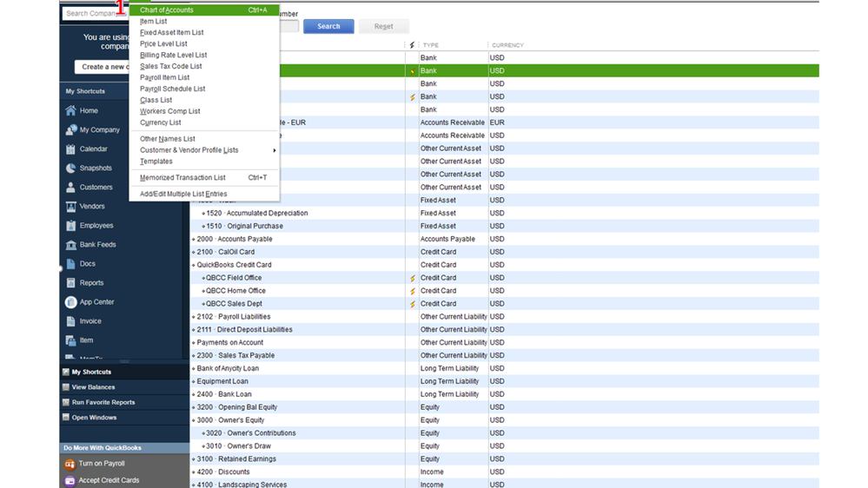Sort by the CURRENCY column header

(507, 45)
